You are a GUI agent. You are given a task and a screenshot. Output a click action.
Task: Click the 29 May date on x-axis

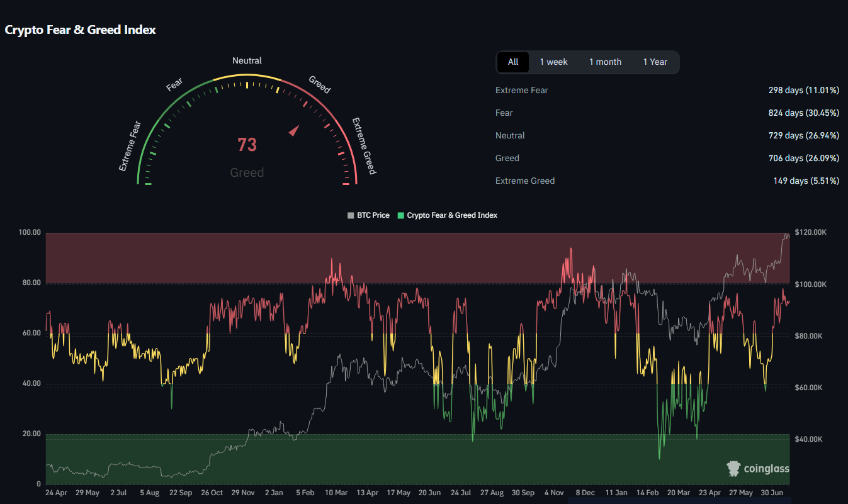87,493
